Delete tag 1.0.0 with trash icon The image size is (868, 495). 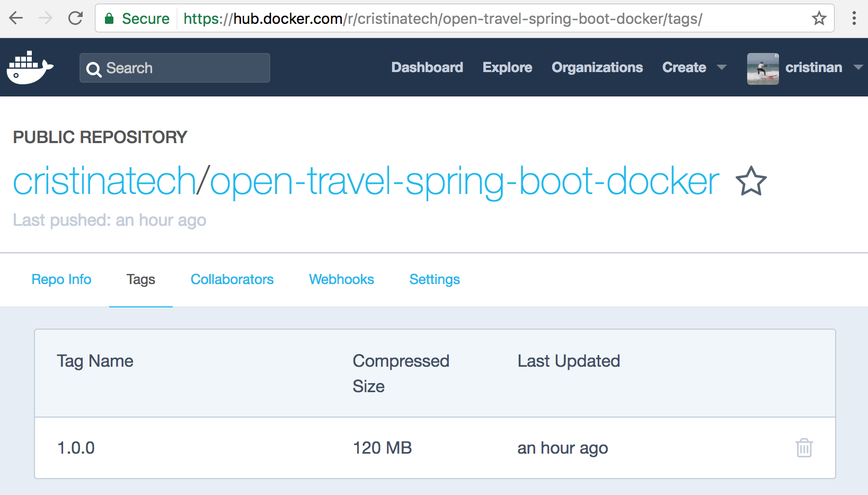(804, 448)
